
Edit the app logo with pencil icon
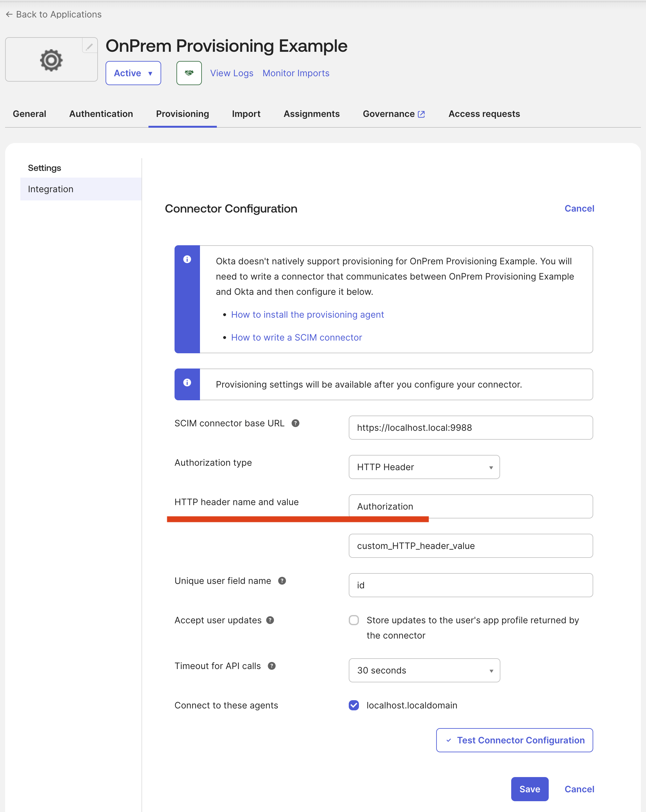89,46
